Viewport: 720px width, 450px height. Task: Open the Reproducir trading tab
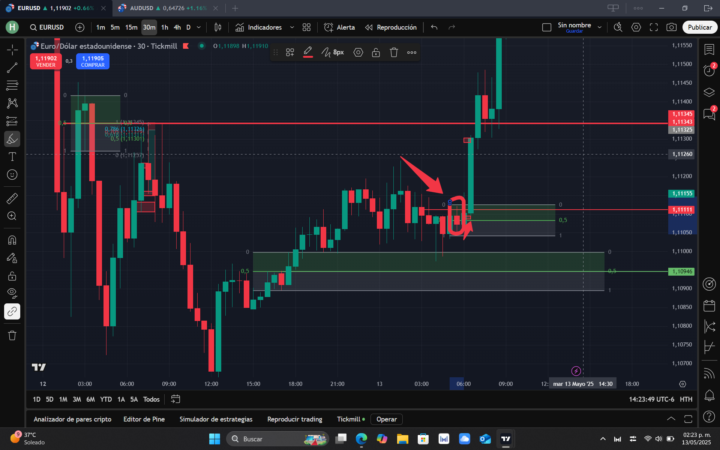[x=294, y=419]
